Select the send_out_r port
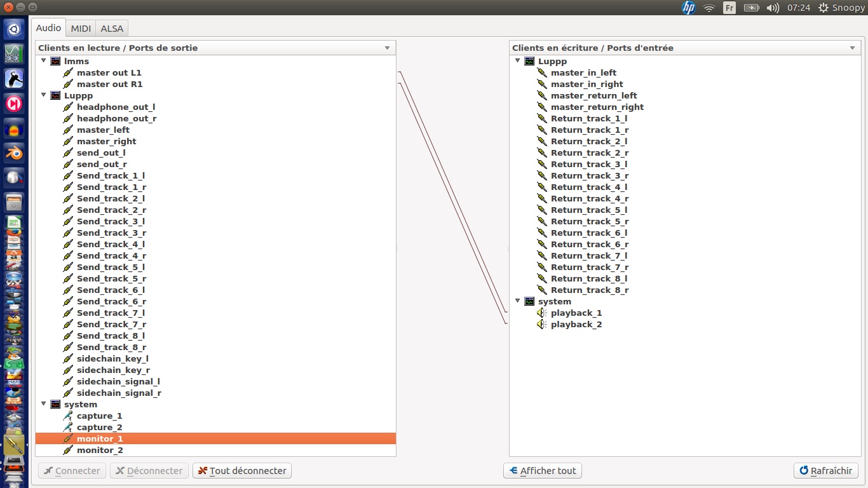Viewport: 868px width, 488px height. (102, 164)
